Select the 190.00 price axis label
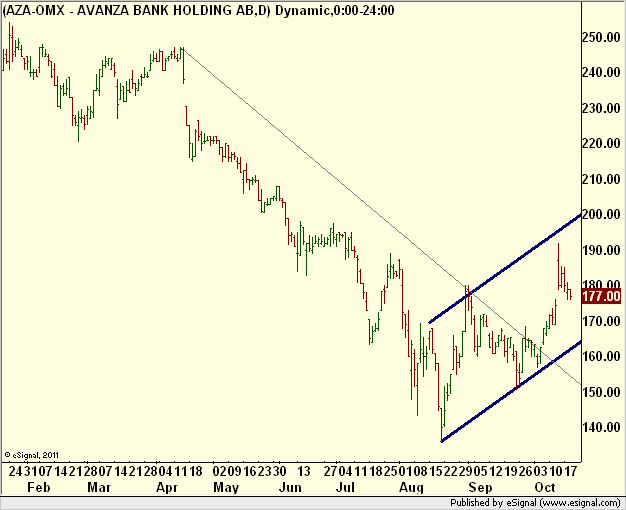 click(x=601, y=250)
